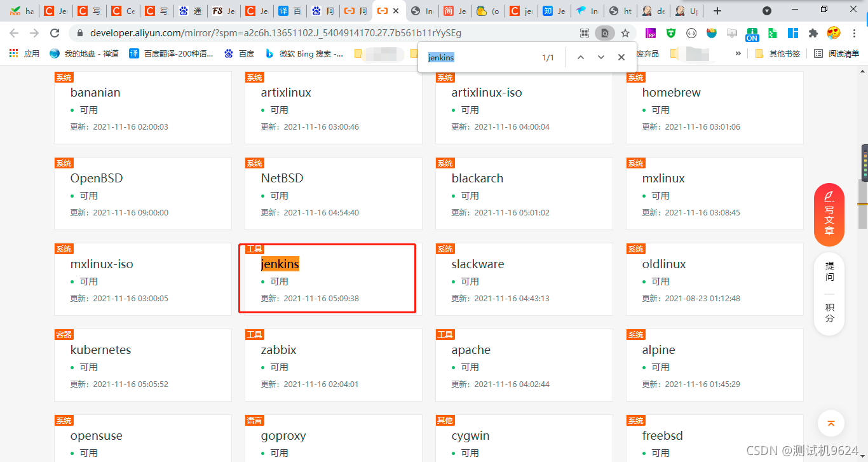Switch to the 简 Je tab
This screenshot has width=868, height=462.
tap(455, 11)
